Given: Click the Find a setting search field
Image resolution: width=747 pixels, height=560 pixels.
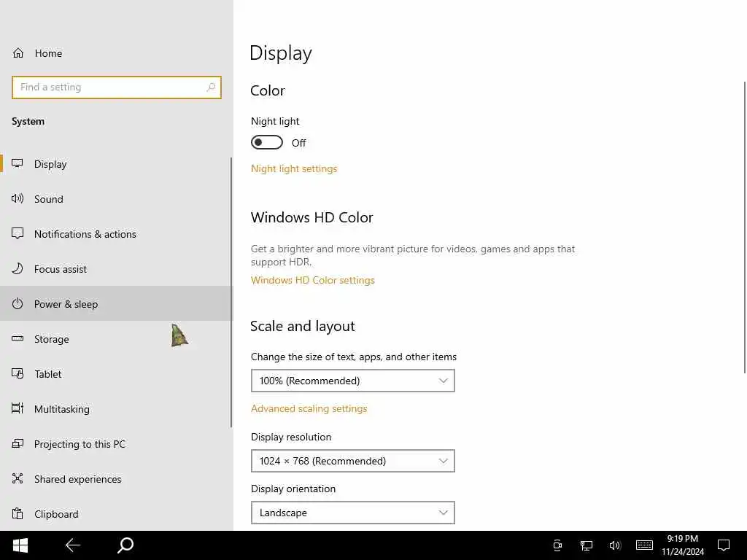Looking at the screenshot, I should click(x=117, y=87).
